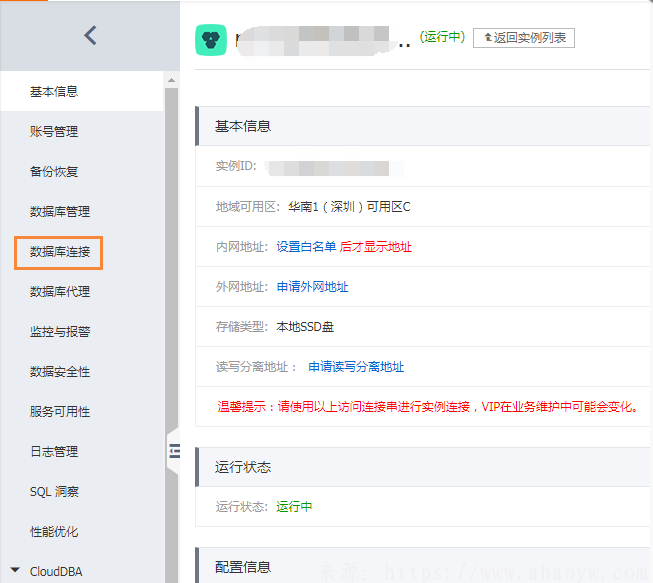The image size is (653, 583).
Task: Click the 设置白名单 link
Action: (x=306, y=247)
